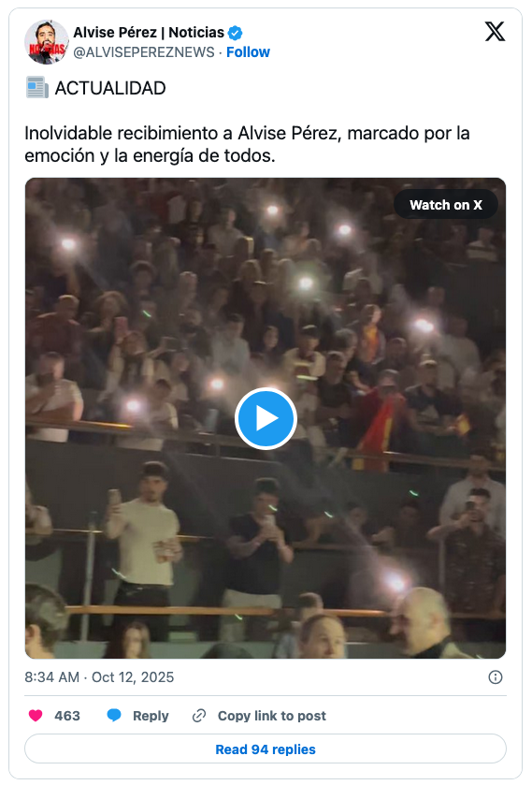Click the Alvise Pérez | Noticias display name
The image size is (532, 785).
point(149,33)
